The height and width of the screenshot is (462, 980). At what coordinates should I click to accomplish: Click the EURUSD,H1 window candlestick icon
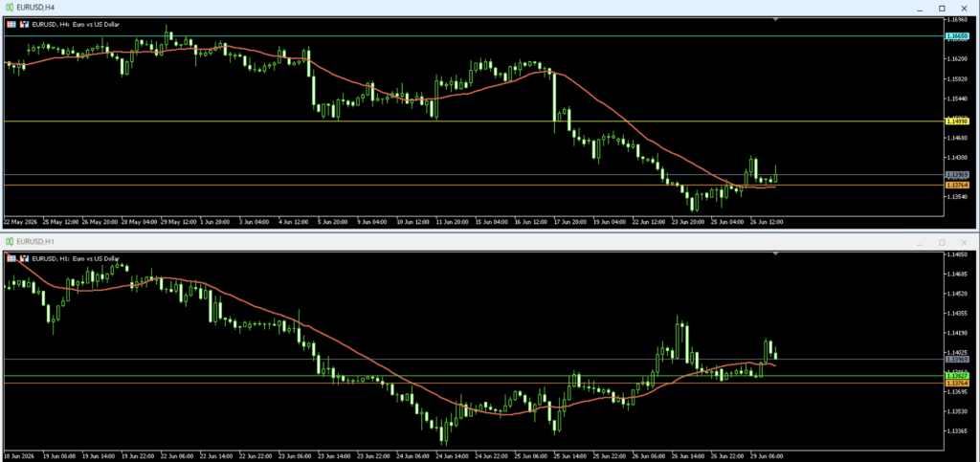click(x=11, y=241)
